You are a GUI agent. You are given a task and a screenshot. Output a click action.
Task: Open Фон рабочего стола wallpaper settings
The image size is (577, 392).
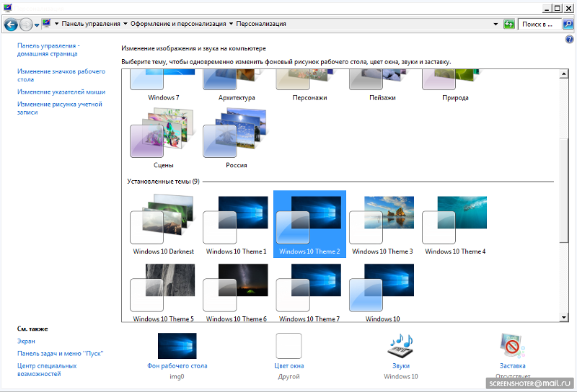pyautogui.click(x=177, y=351)
